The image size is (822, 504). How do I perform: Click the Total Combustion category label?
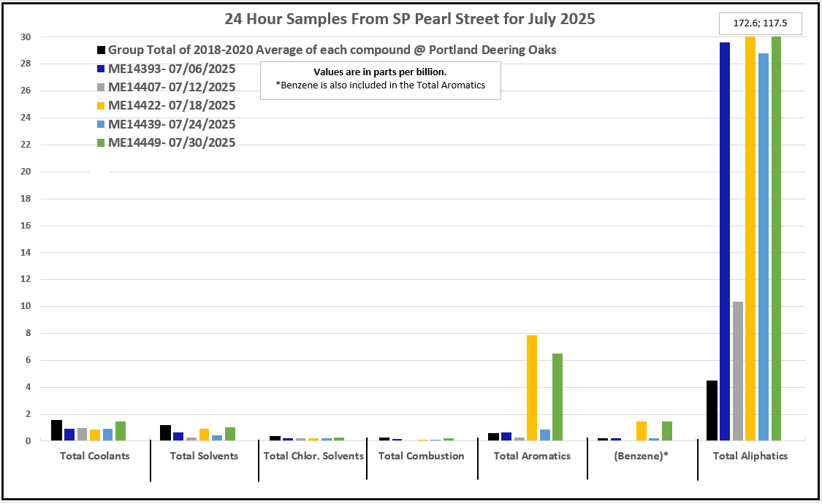422,456
